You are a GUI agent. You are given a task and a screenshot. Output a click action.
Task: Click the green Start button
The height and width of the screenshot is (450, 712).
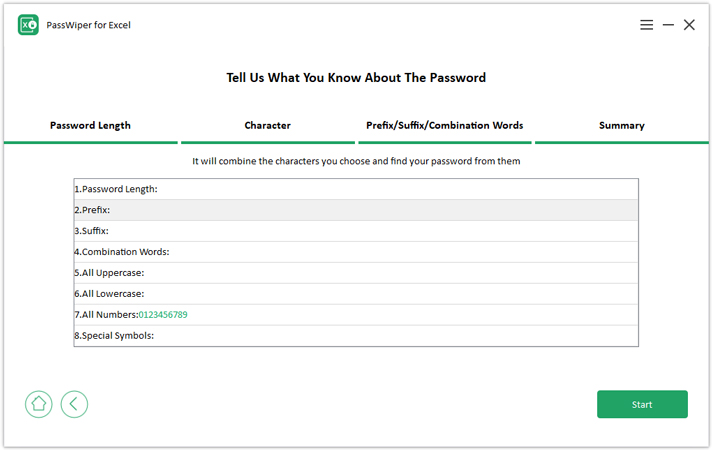[x=642, y=404]
